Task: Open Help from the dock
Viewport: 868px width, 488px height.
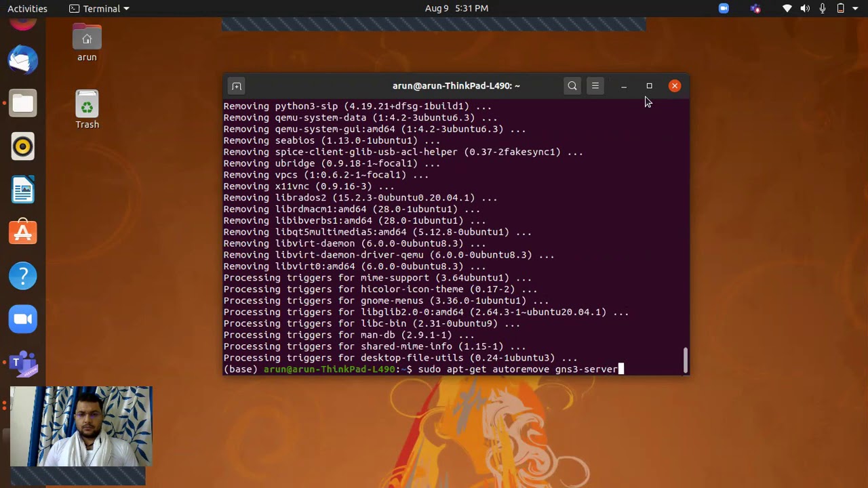Action: click(x=23, y=276)
